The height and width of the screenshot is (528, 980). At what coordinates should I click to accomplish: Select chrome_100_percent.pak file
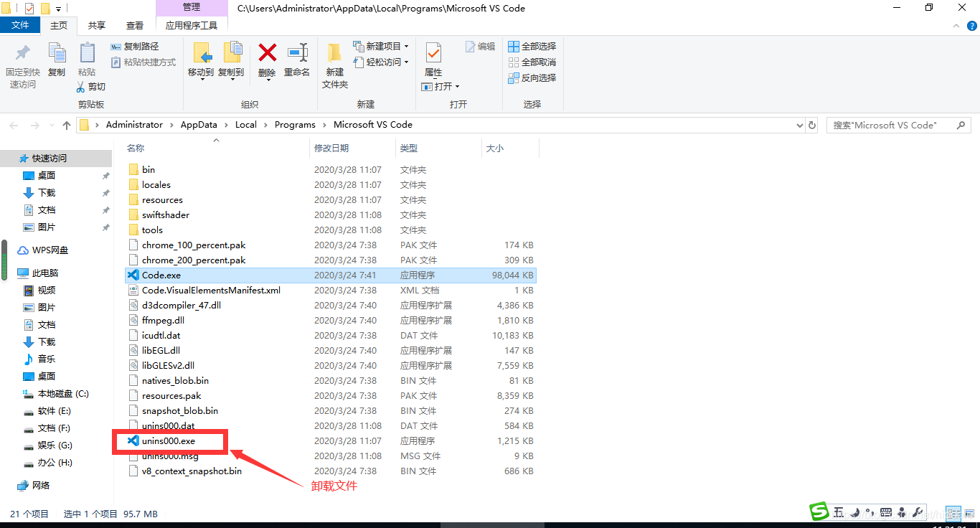(x=194, y=245)
